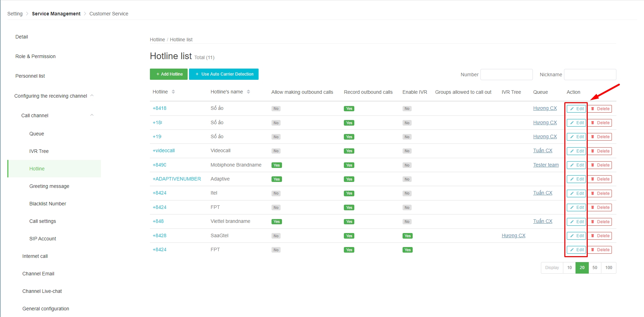This screenshot has width=644, height=317.
Task: Open Blacklist Number menu item
Action: [x=48, y=204]
